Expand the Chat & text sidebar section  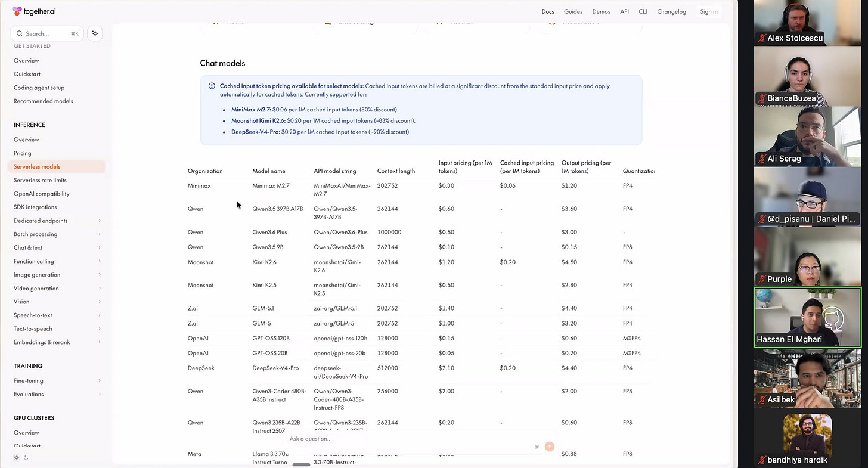[57, 247]
